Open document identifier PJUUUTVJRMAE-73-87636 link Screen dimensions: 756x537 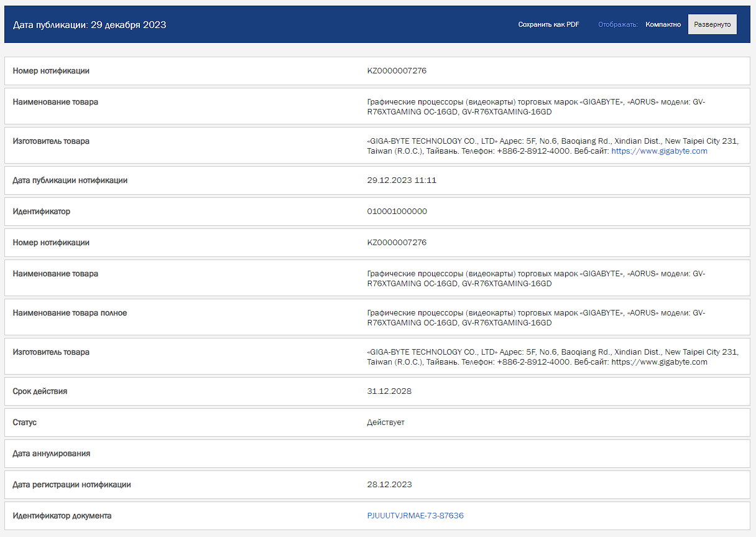415,516
